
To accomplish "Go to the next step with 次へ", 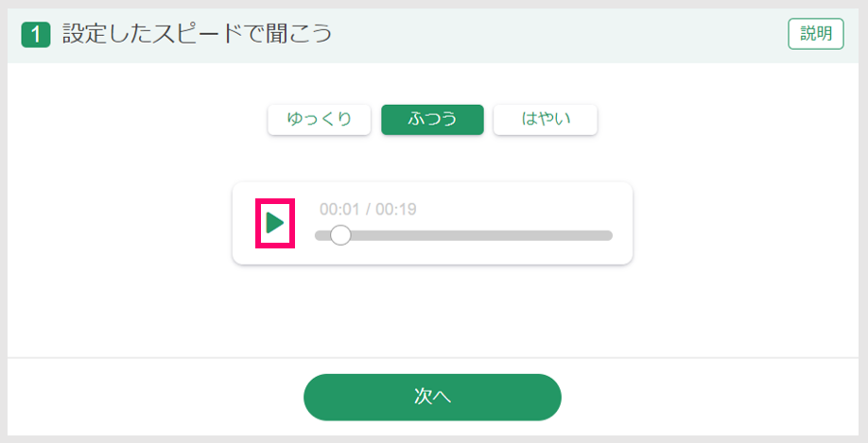I will pyautogui.click(x=432, y=397).
